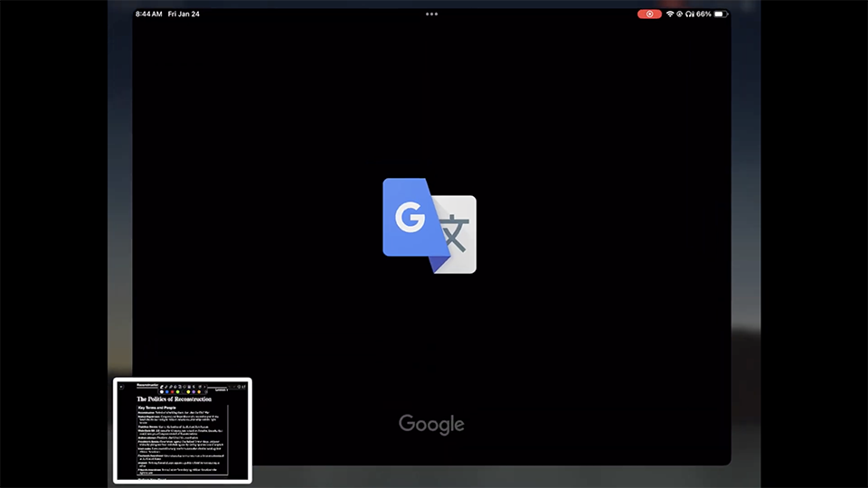This screenshot has height=488, width=868.
Task: Tap the red screen recording indicator
Action: (649, 14)
